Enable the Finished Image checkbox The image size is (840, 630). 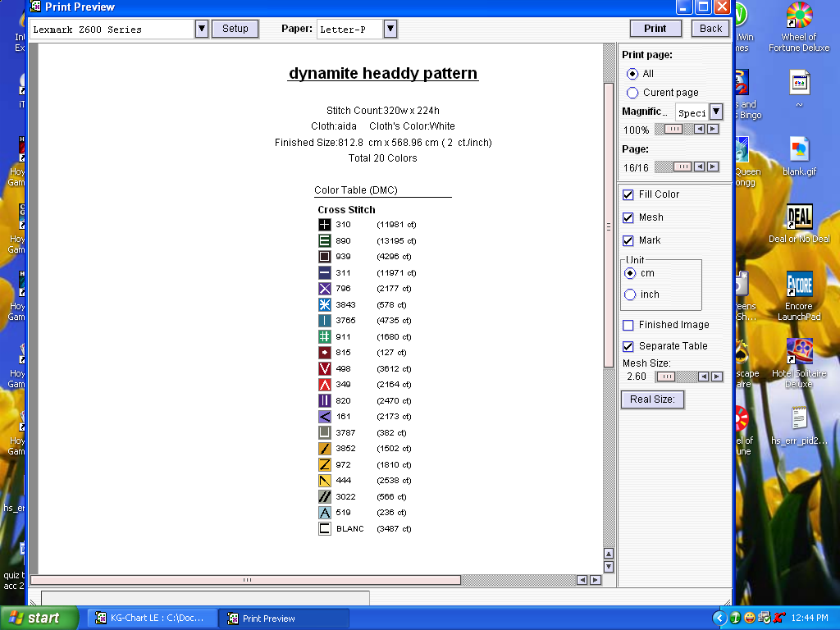pos(628,325)
